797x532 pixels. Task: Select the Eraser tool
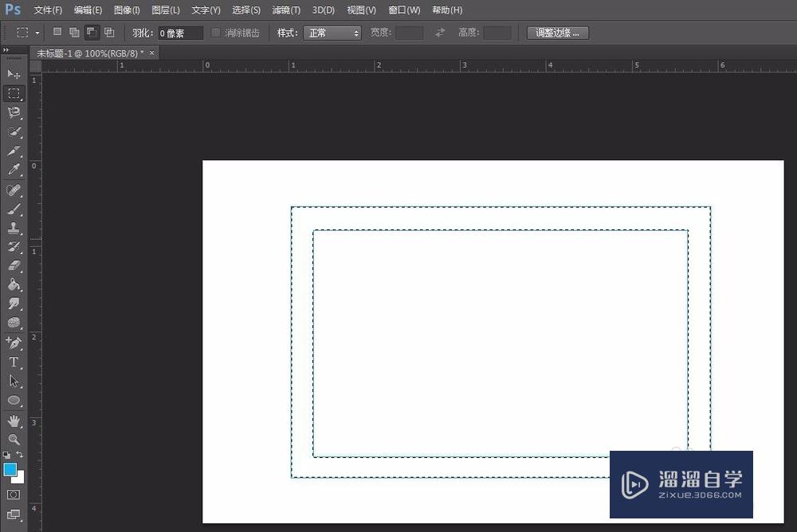(14, 266)
